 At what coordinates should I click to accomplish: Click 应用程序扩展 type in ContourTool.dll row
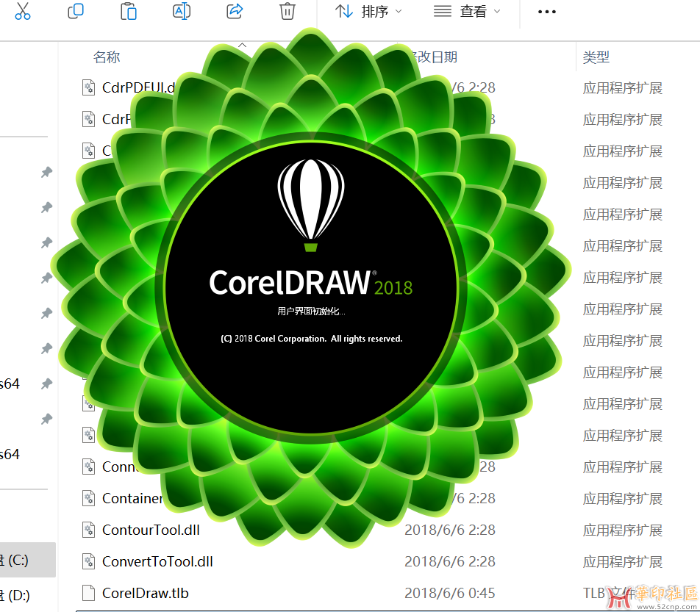click(x=623, y=530)
